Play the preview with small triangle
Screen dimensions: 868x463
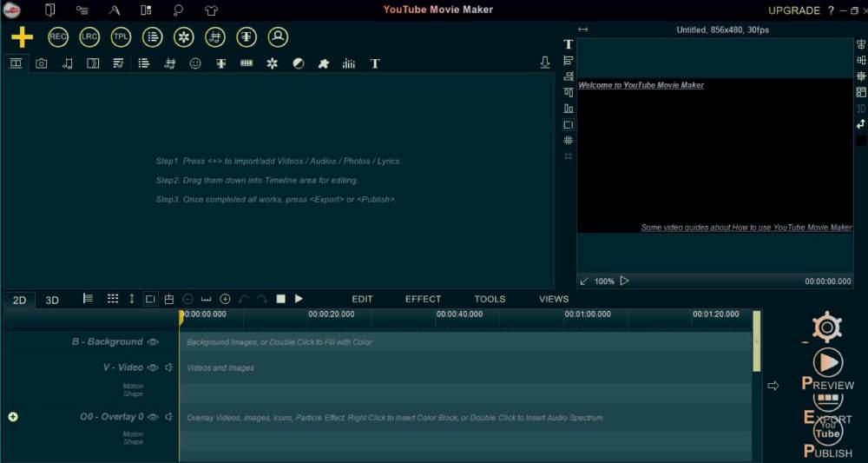pyautogui.click(x=624, y=281)
